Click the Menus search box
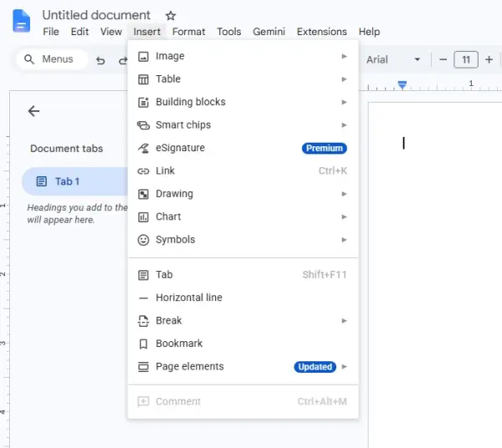Viewport: 502px width, 448px height. coord(52,59)
